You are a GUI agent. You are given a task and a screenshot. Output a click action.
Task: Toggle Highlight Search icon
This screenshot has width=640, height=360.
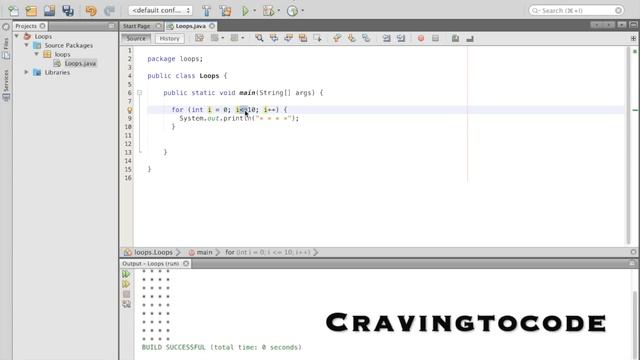click(x=303, y=38)
